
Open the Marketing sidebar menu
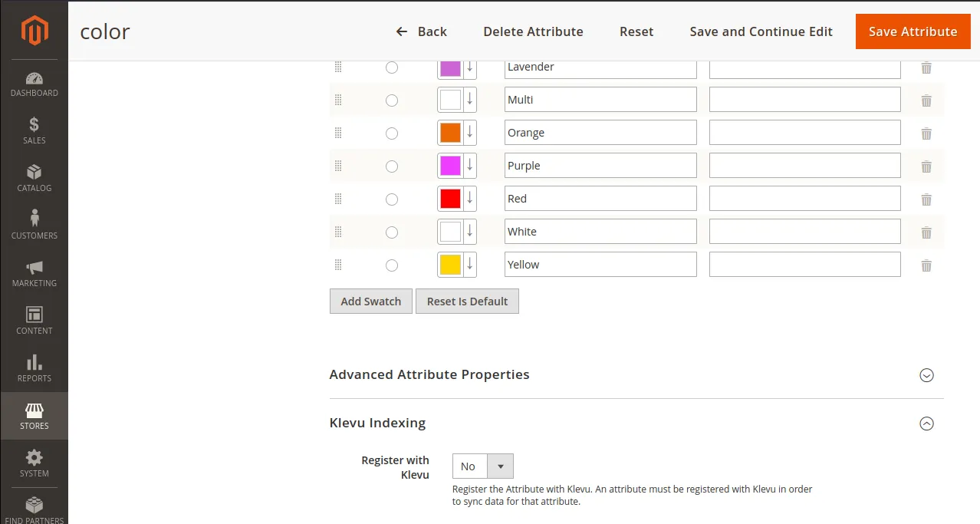coord(35,274)
